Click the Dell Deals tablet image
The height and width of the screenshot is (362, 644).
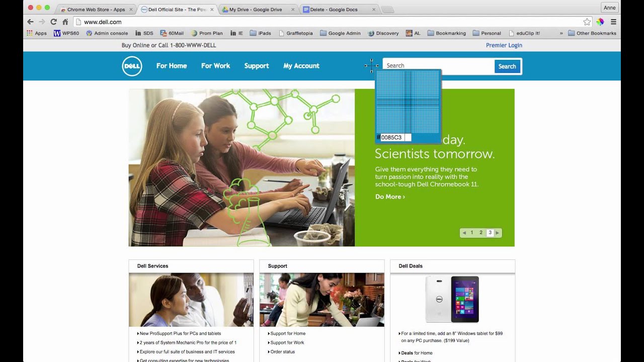(x=452, y=299)
